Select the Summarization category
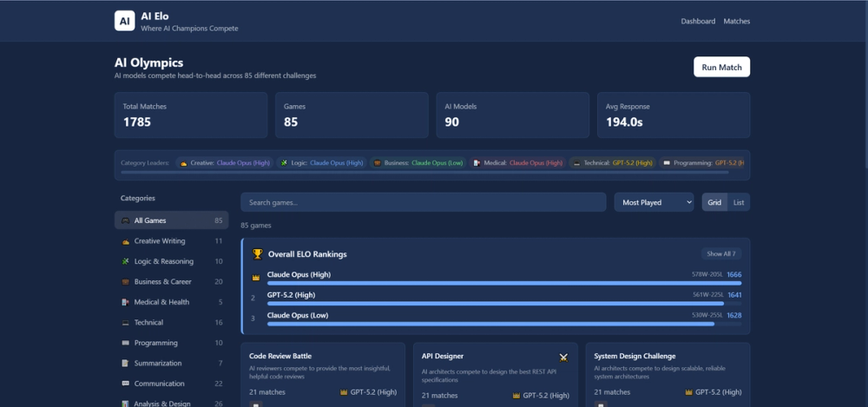Screen dimensions: 868x407 pyautogui.click(x=172, y=364)
